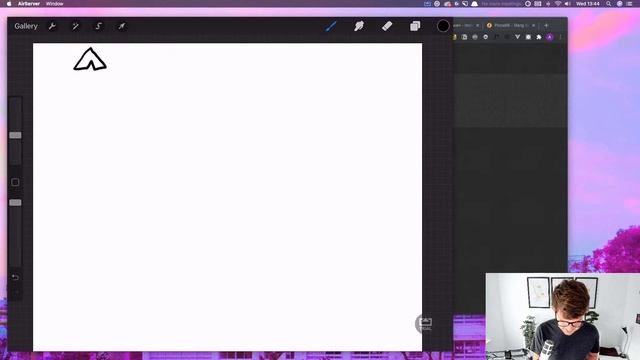
Task: Redo using the arrow below undo
Action: coord(15,292)
